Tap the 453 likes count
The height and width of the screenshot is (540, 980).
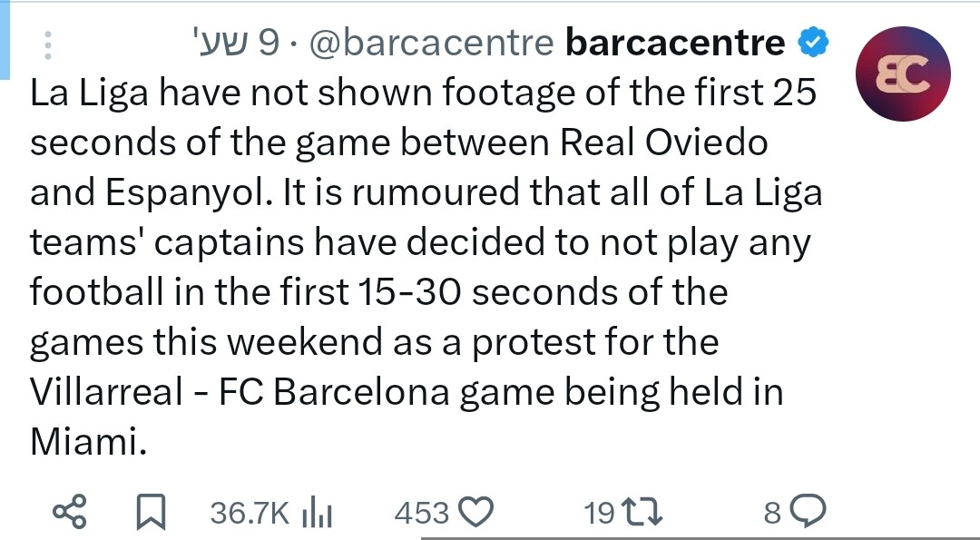coord(422,514)
